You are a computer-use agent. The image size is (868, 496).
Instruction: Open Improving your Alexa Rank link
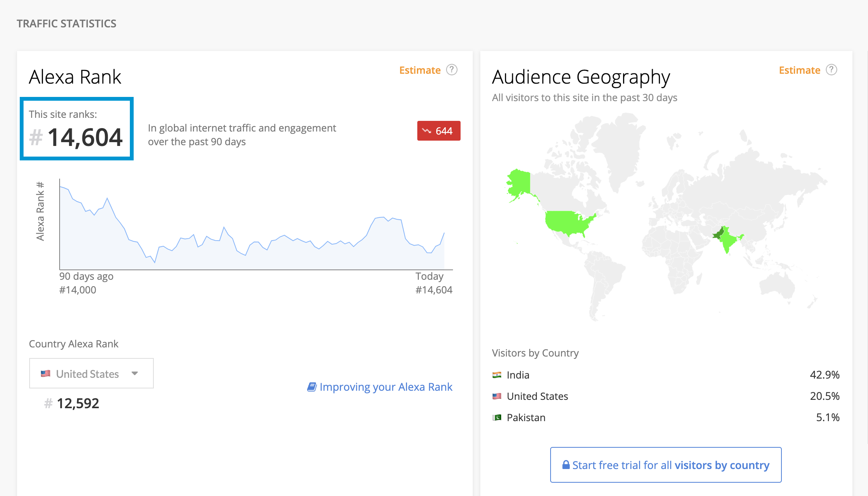[x=386, y=387]
